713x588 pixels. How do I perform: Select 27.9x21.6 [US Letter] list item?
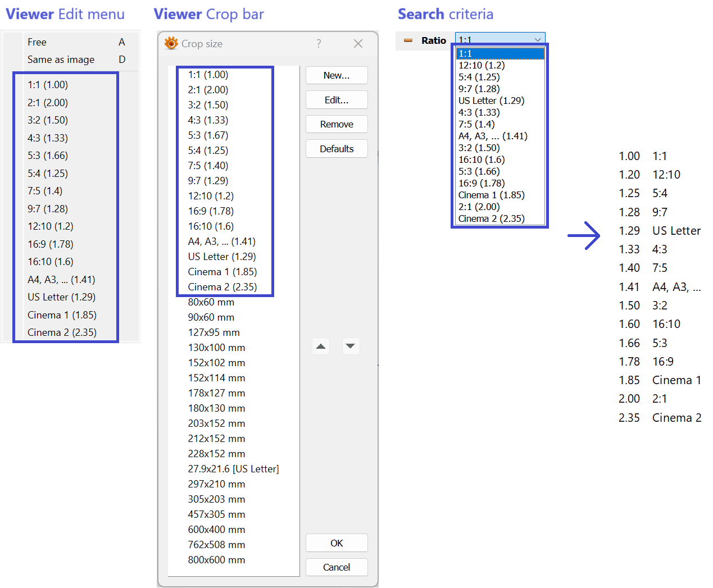pyautogui.click(x=233, y=469)
